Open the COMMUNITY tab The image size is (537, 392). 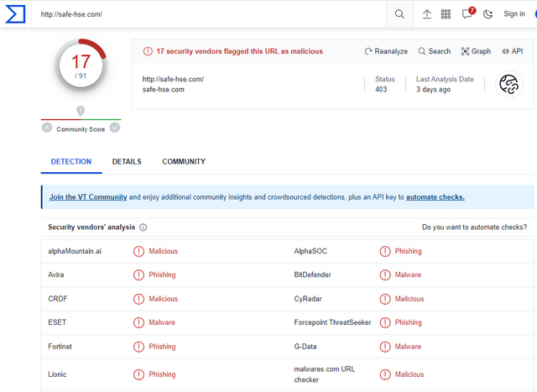click(x=184, y=162)
